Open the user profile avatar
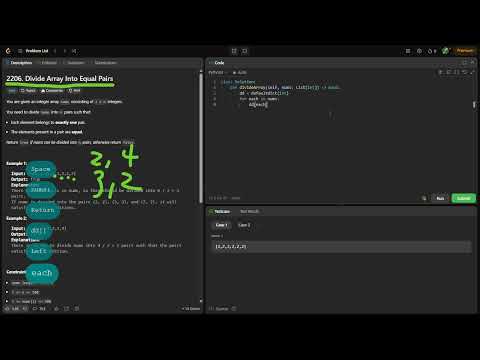This screenshot has height=360, width=480. point(445,51)
